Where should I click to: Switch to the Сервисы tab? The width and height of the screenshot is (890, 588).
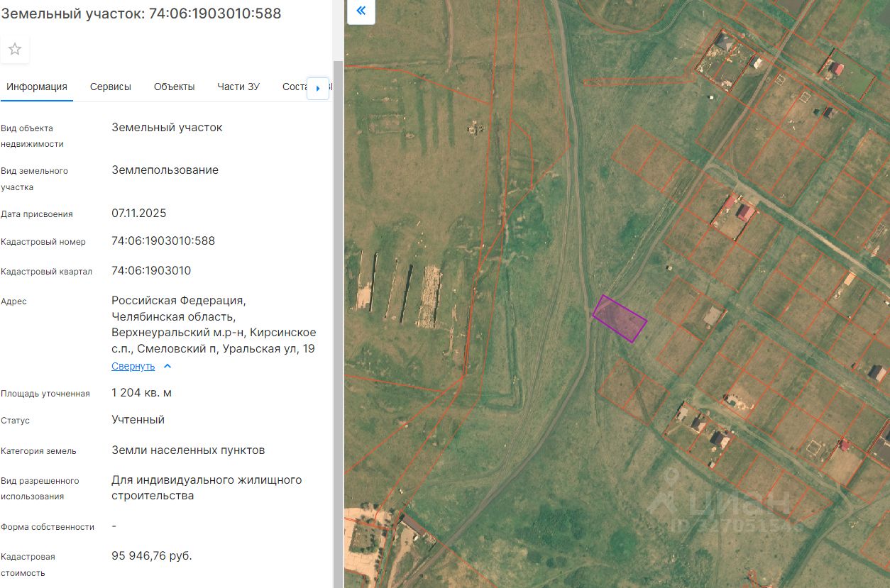pyautogui.click(x=111, y=87)
